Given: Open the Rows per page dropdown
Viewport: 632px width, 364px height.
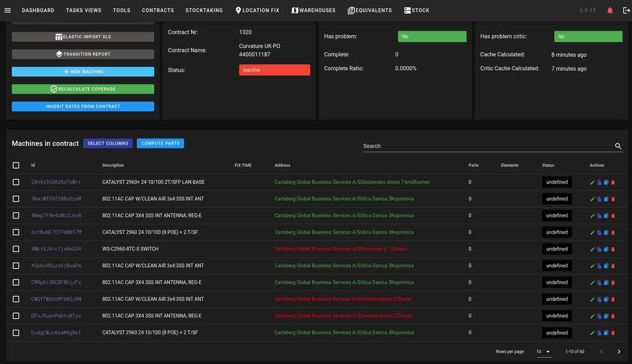Looking at the screenshot, I should point(543,352).
